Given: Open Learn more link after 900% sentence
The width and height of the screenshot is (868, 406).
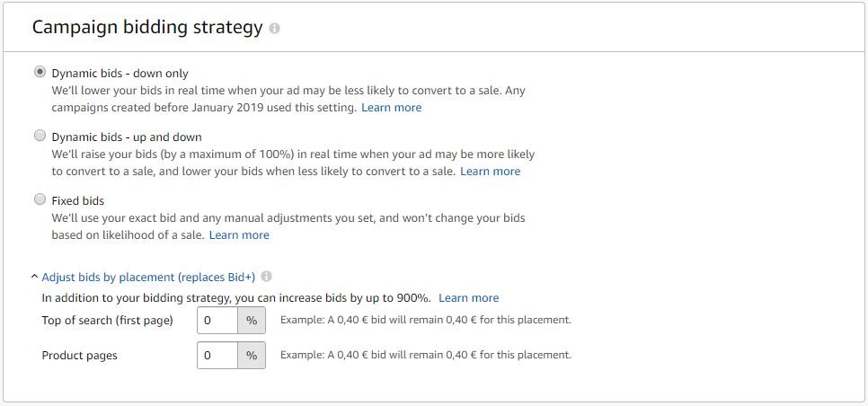Looking at the screenshot, I should pyautogui.click(x=469, y=298).
